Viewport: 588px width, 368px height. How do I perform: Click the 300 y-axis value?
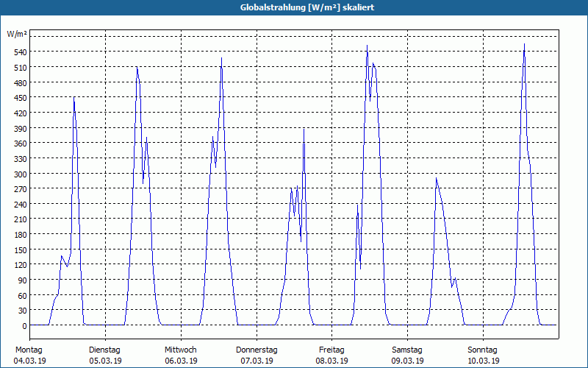point(20,174)
